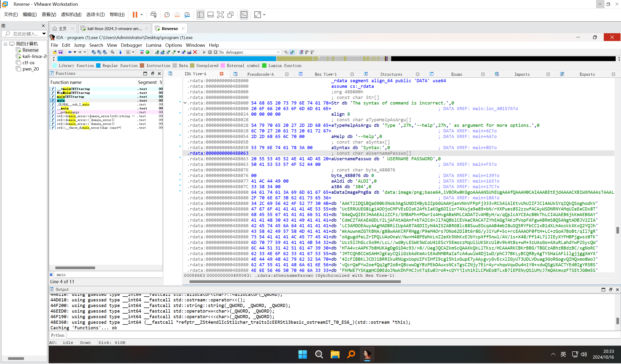621x364 pixels.
Task: Click the Lumina function green swatch
Action: (265, 65)
